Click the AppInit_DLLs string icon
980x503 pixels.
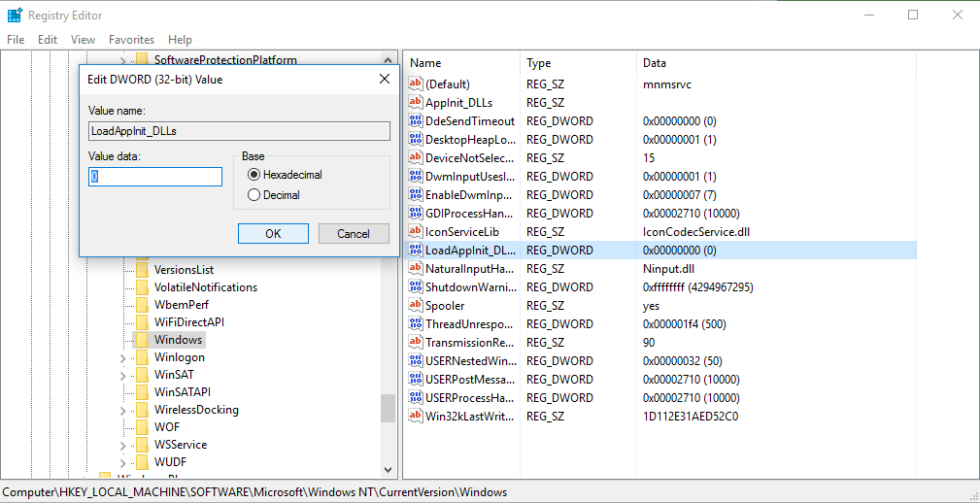coord(416,103)
